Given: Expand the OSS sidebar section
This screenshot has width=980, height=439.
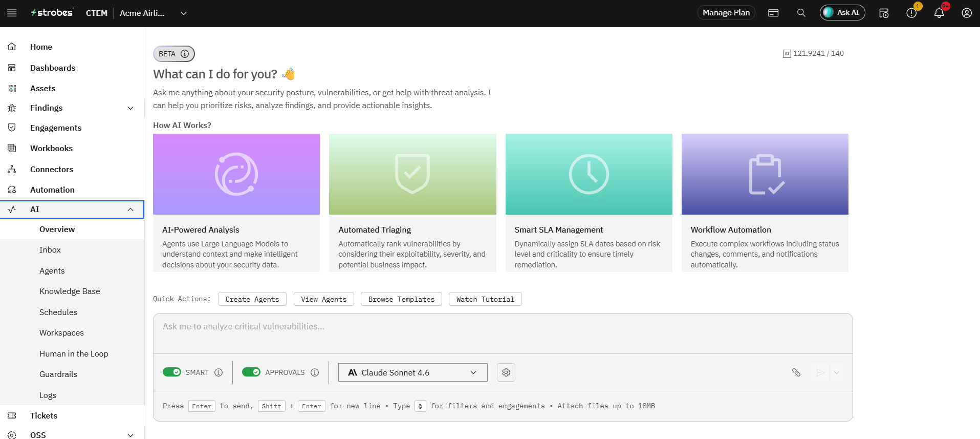Looking at the screenshot, I should click(x=130, y=435).
